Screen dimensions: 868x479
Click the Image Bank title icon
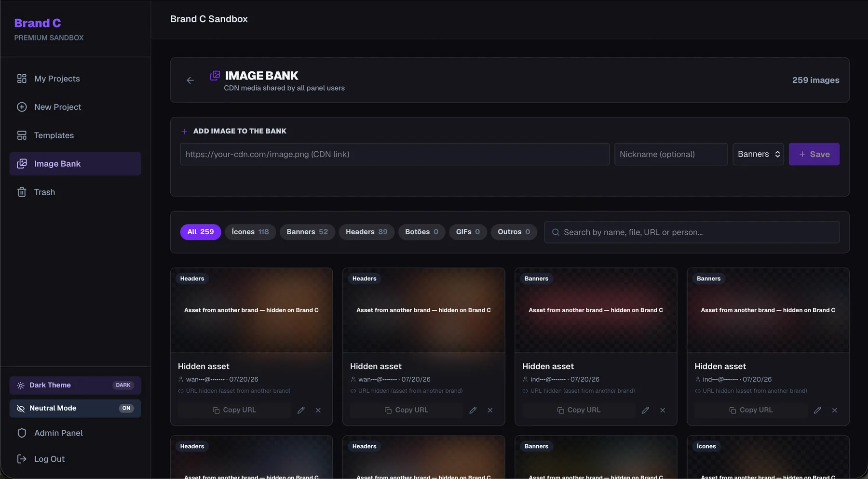215,76
